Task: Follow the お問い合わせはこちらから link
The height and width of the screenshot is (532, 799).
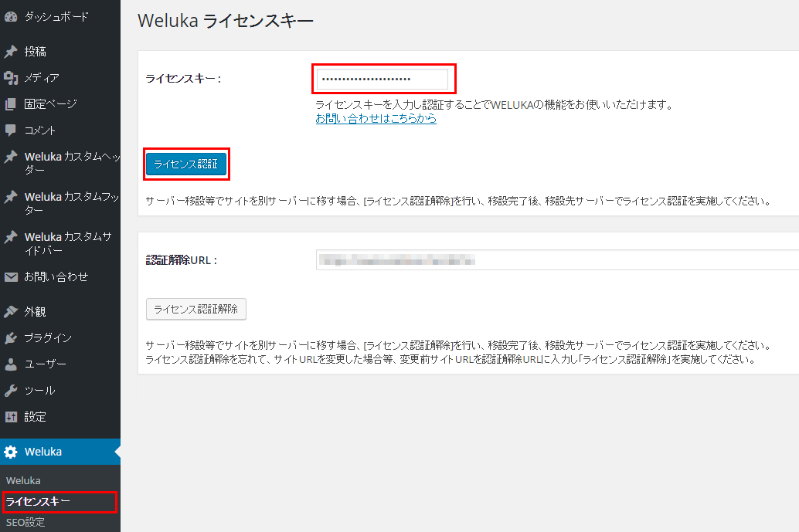Action: pos(376,119)
